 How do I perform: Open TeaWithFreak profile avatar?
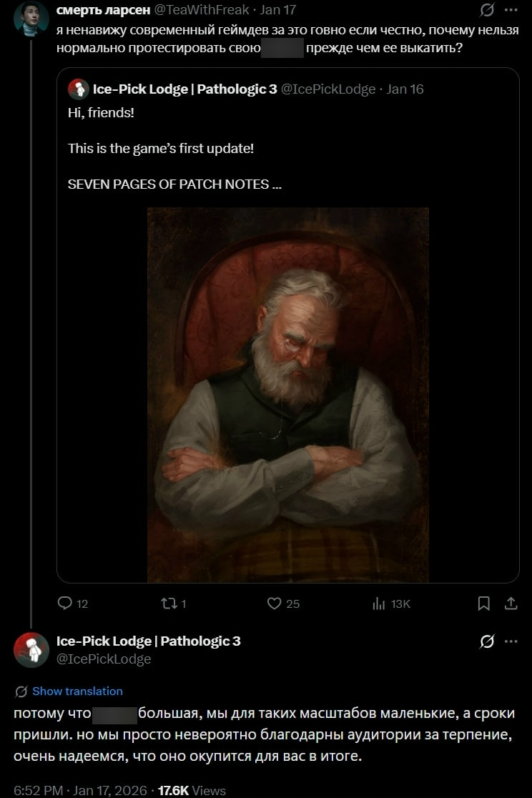(x=31, y=18)
